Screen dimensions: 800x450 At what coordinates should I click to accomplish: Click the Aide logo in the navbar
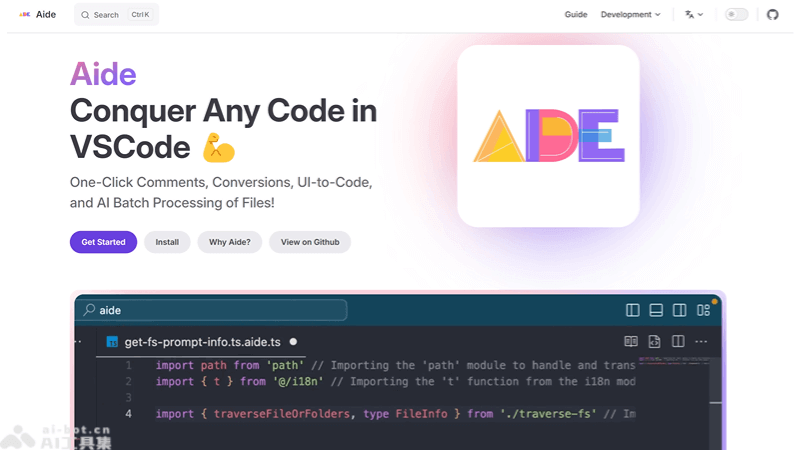[x=38, y=15]
